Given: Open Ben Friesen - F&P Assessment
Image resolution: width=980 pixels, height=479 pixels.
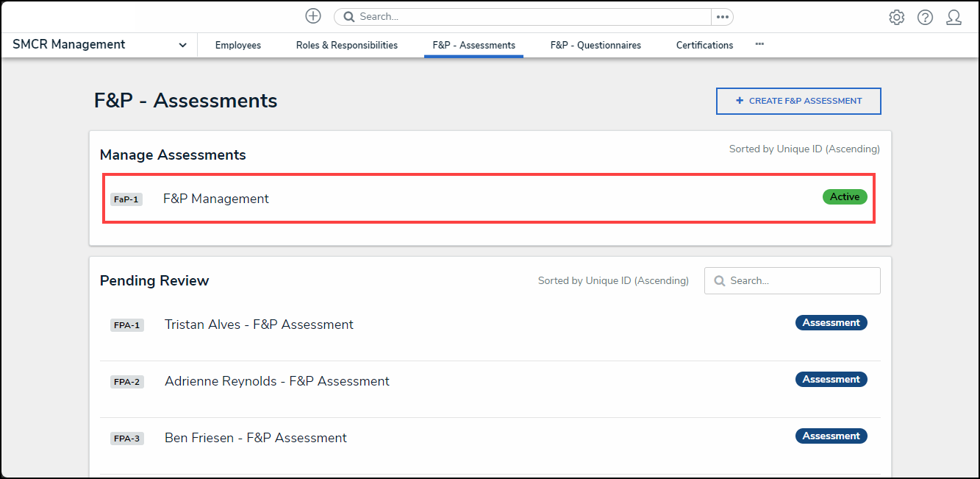Looking at the screenshot, I should pyautogui.click(x=255, y=437).
